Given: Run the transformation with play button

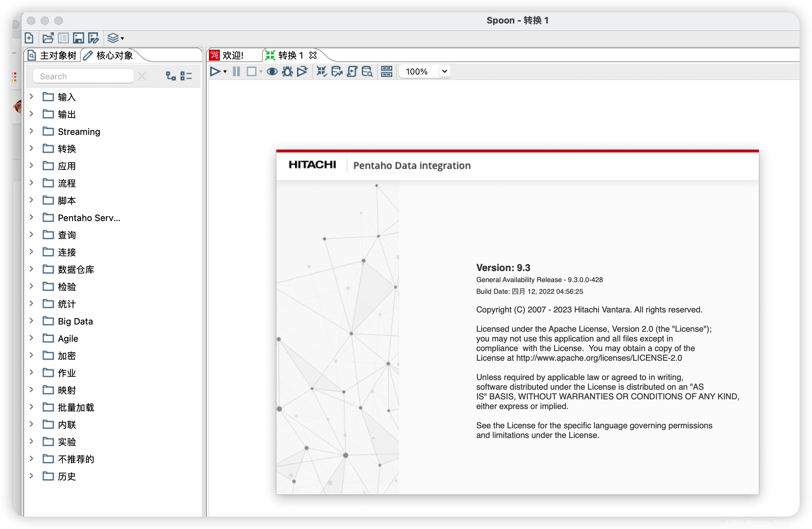Looking at the screenshot, I should (x=215, y=72).
